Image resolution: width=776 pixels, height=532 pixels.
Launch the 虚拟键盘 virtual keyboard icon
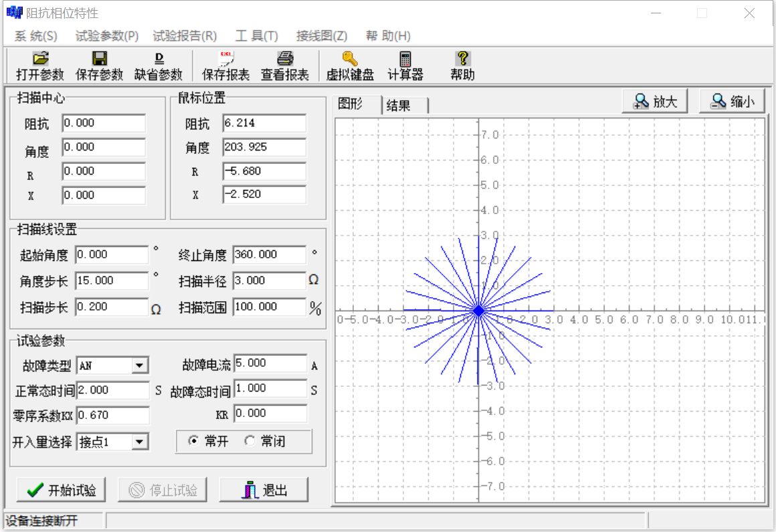click(x=349, y=60)
